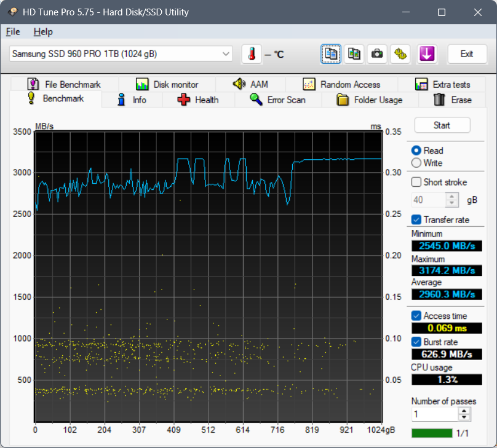
Task: Click the File Benchmark tab icon
Action: click(33, 84)
